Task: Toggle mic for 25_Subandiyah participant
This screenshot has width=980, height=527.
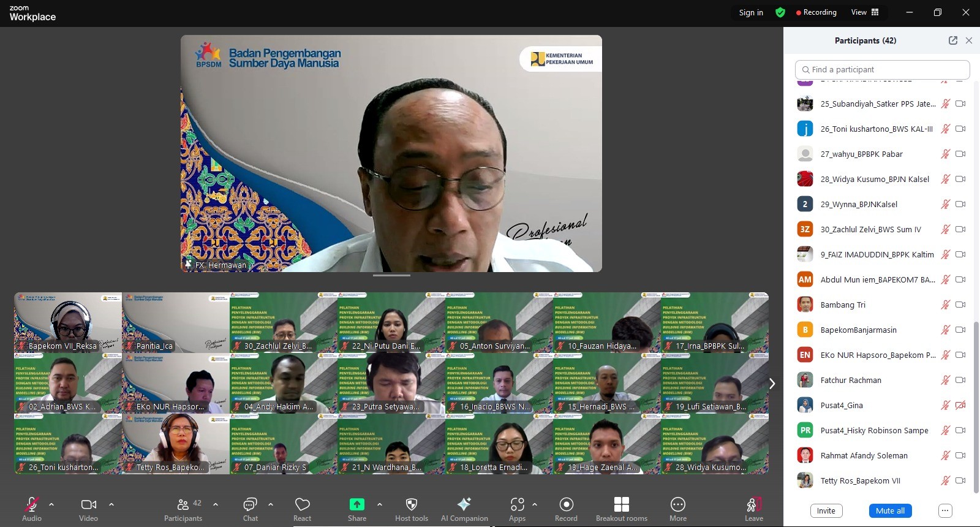Action: click(945, 104)
